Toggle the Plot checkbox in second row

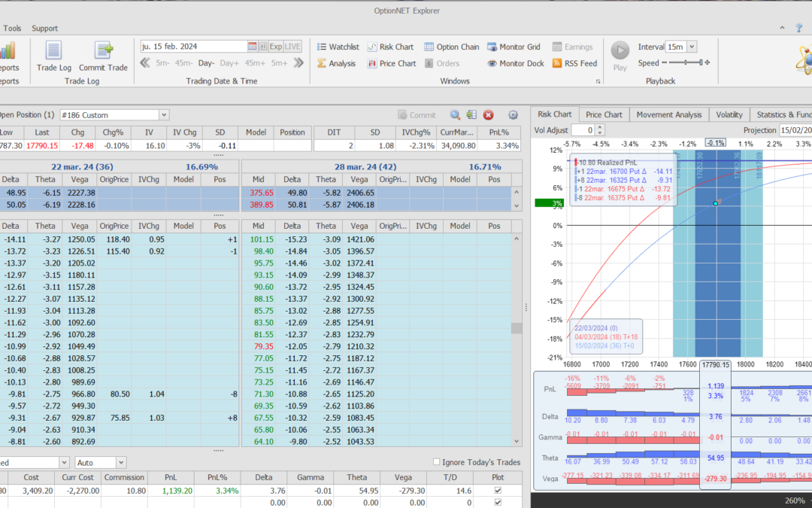click(x=496, y=502)
